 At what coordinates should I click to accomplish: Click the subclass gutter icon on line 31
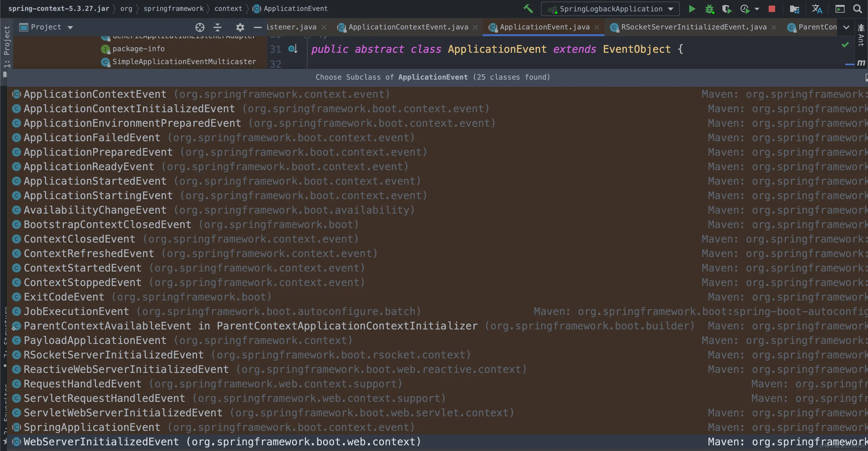coord(292,49)
